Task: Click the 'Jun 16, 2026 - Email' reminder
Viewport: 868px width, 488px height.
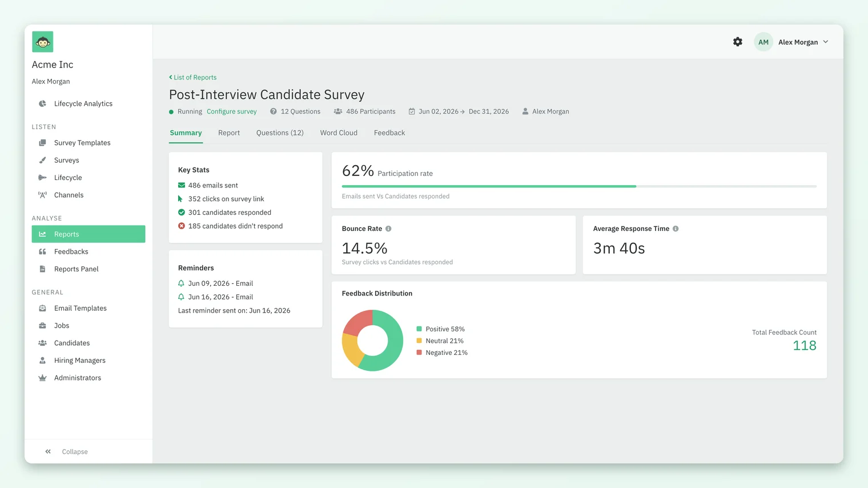Action: tap(215, 297)
